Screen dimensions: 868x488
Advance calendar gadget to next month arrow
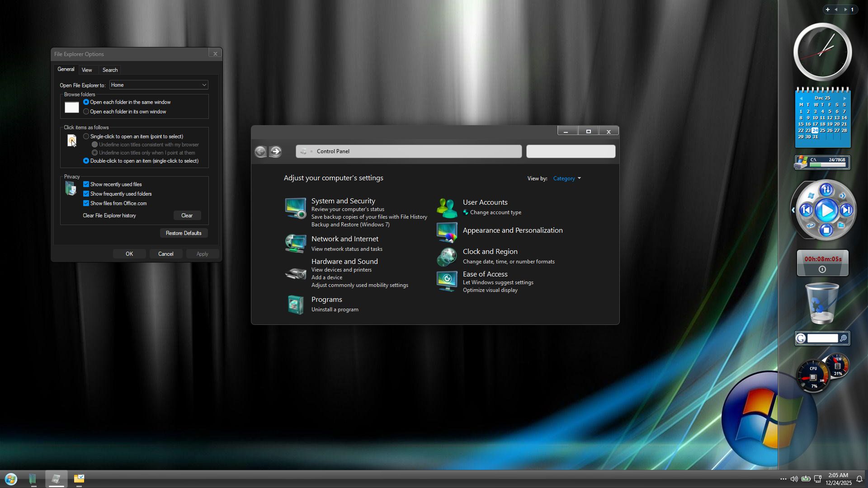[844, 98]
